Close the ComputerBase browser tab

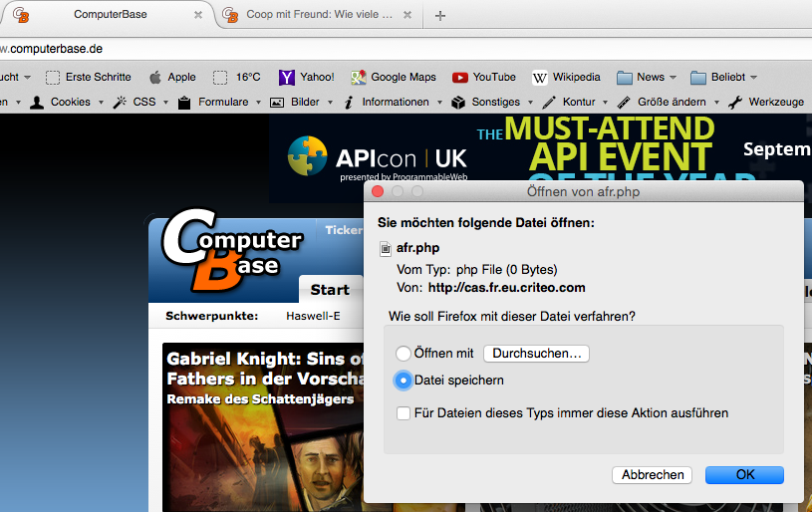click(x=198, y=15)
